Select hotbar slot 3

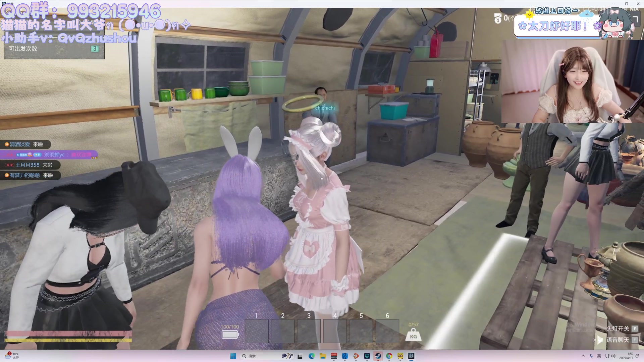tap(309, 331)
